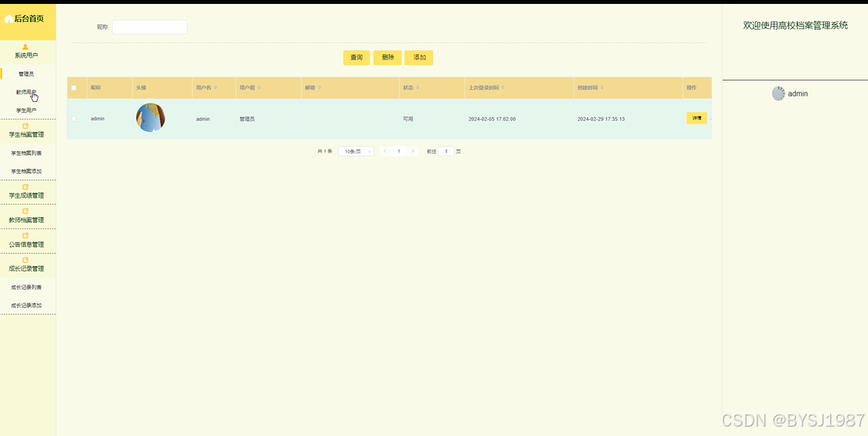Open 学生档案列表 from the sidebar
The height and width of the screenshot is (436, 868).
26,153
